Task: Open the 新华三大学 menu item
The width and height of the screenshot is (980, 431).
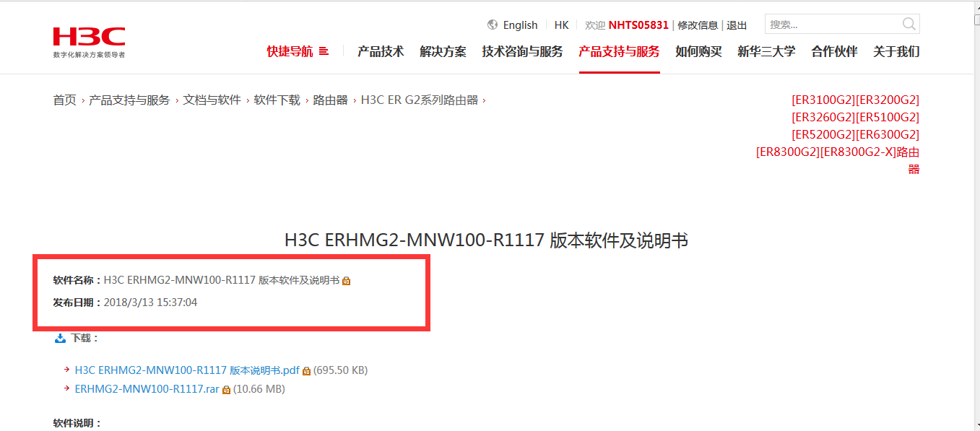Action: click(766, 51)
